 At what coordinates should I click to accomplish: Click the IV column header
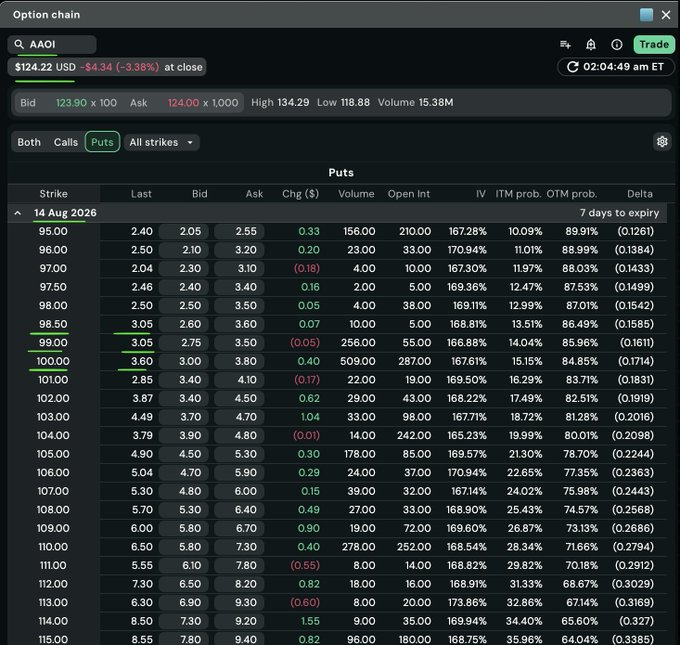(x=481, y=194)
